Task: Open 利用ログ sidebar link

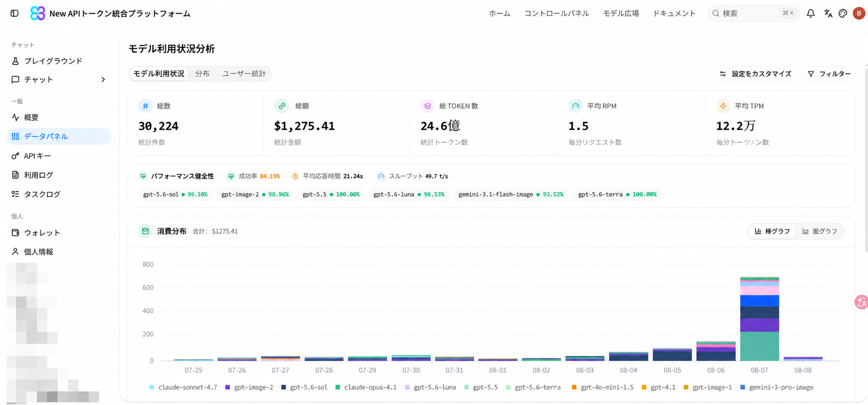Action: pos(59,175)
